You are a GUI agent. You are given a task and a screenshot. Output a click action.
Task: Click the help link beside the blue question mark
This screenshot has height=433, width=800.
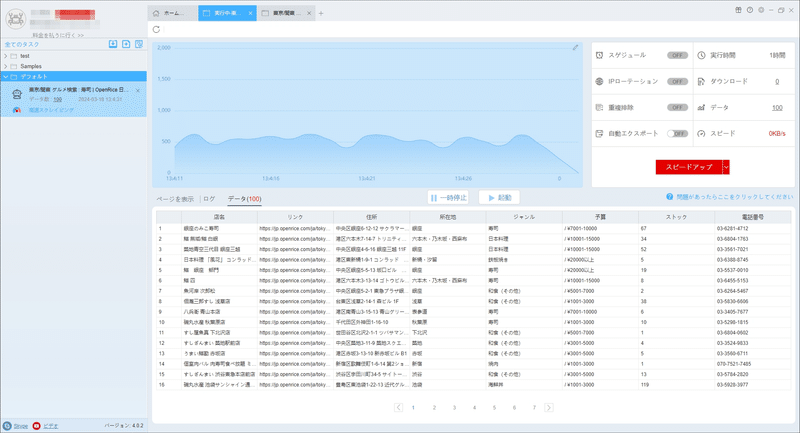(735, 197)
